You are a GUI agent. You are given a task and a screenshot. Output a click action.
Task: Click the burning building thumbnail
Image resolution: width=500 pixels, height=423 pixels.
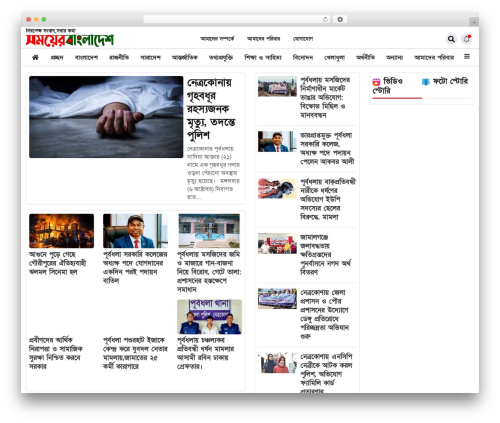click(x=61, y=231)
